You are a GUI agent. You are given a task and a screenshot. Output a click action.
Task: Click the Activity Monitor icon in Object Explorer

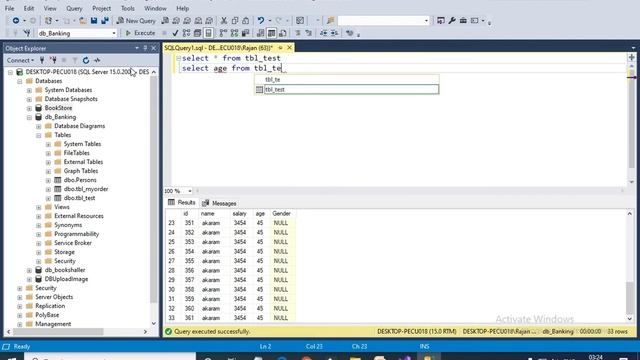click(97, 60)
